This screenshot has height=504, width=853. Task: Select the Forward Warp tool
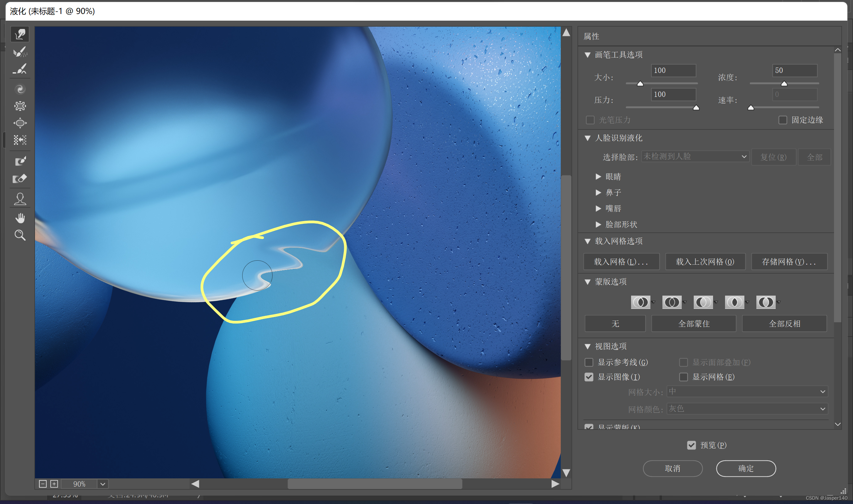[x=20, y=34]
